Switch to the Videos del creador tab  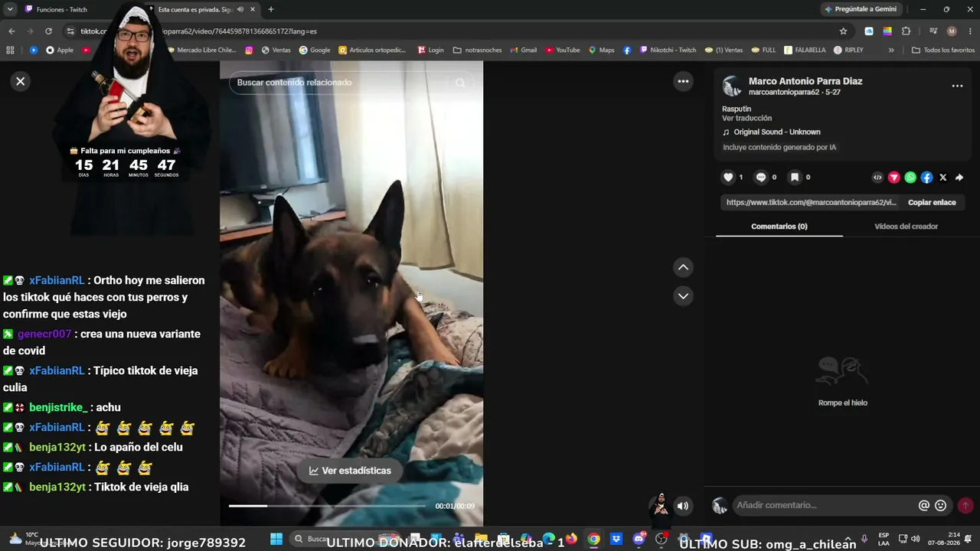pyautogui.click(x=906, y=227)
